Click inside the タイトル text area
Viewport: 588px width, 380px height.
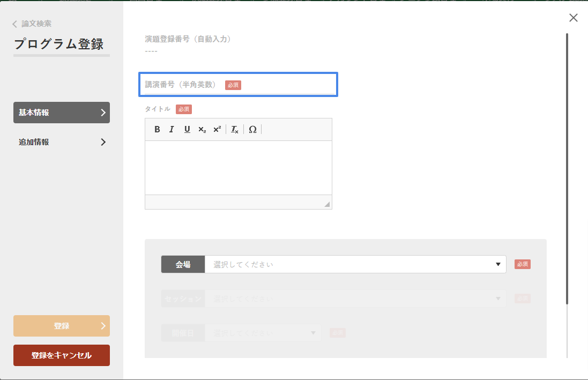click(238, 167)
